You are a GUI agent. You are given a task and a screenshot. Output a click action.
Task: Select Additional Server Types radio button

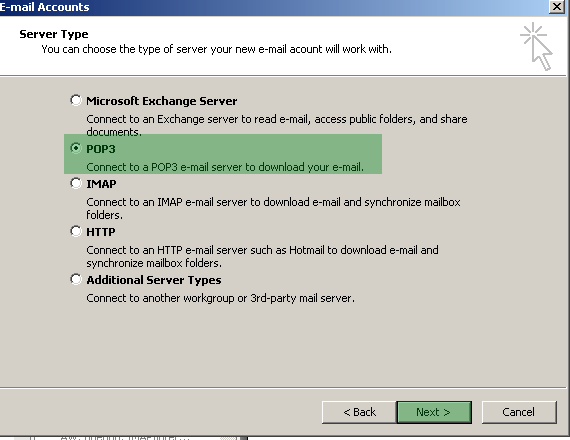pyautogui.click(x=76, y=279)
